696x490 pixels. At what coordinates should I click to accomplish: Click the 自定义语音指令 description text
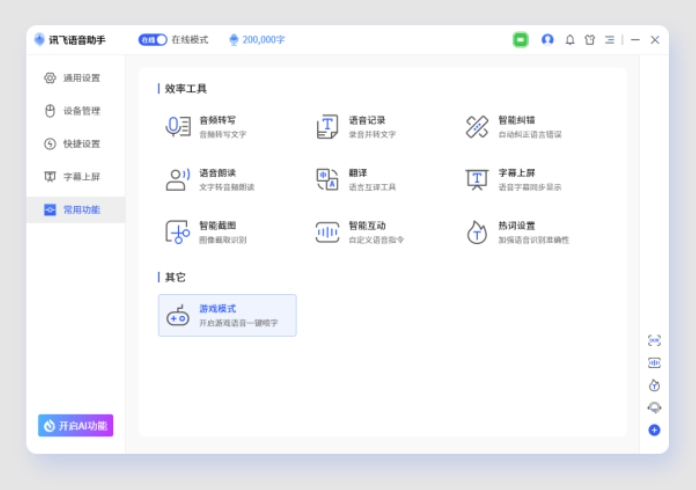[376, 240]
